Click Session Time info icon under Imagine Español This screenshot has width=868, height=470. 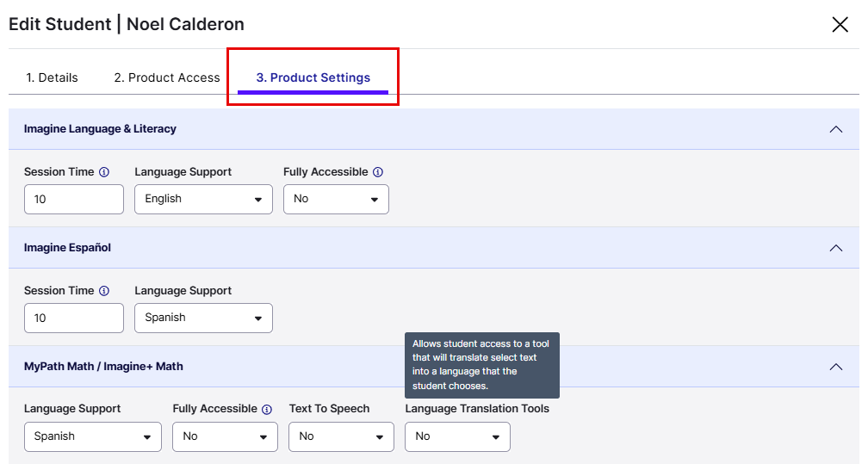[104, 291]
